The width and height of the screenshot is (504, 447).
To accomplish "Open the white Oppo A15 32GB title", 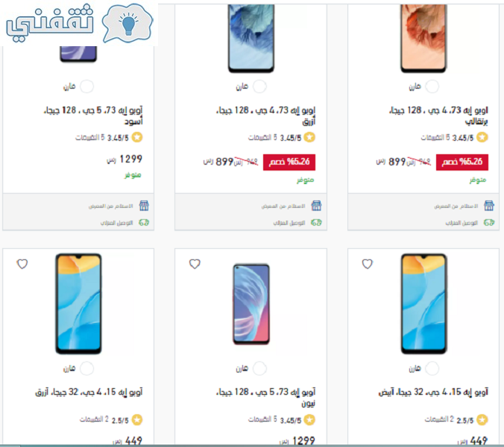I will click(433, 392).
